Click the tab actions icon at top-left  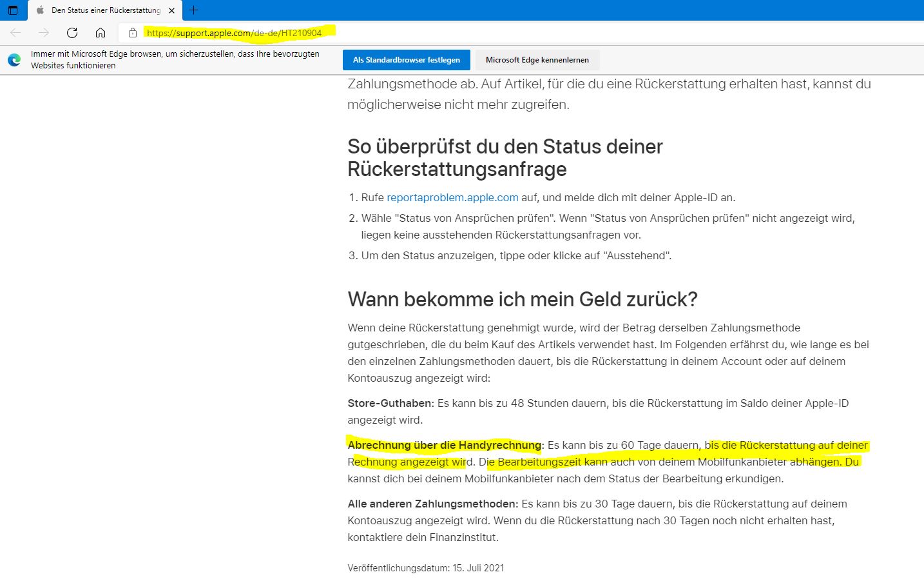coord(13,10)
